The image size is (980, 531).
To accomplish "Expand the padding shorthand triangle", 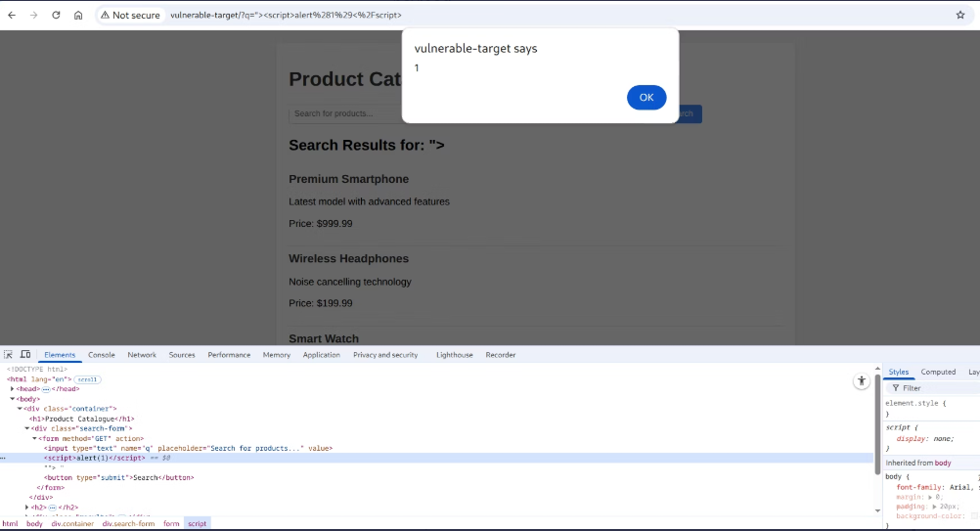I will click(934, 507).
